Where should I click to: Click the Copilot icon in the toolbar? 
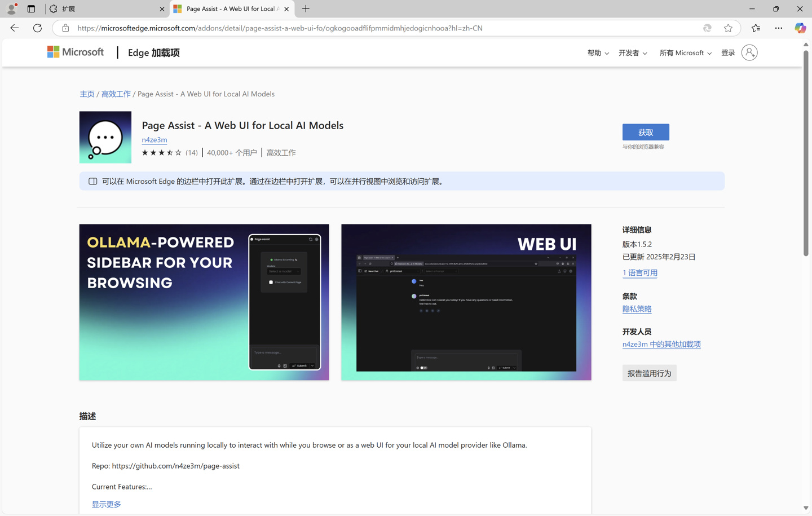[800, 28]
